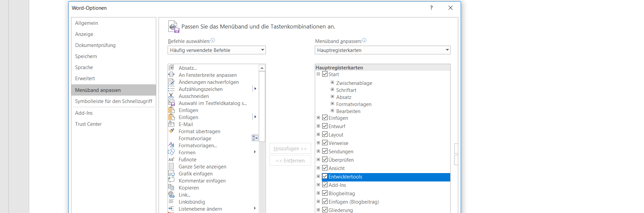This screenshot has width=644, height=213.
Task: Uncheck the Überprüfen tab checkbox
Action: click(325, 160)
